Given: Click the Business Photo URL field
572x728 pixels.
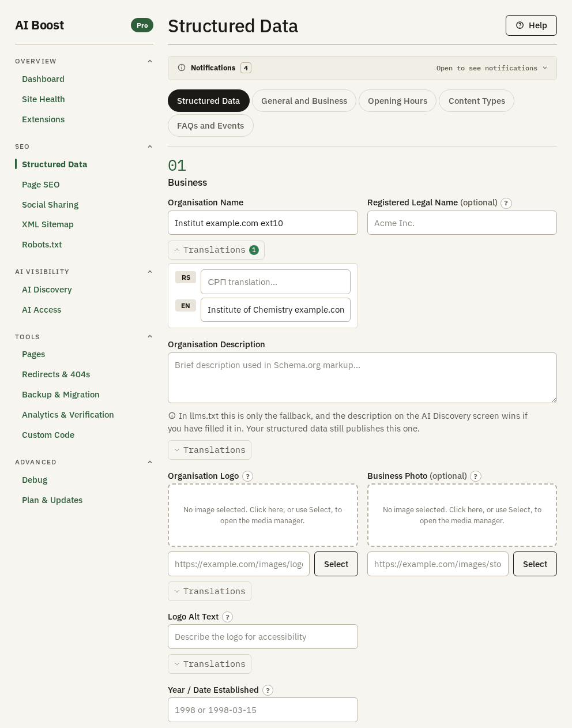Looking at the screenshot, I should click(x=438, y=564).
